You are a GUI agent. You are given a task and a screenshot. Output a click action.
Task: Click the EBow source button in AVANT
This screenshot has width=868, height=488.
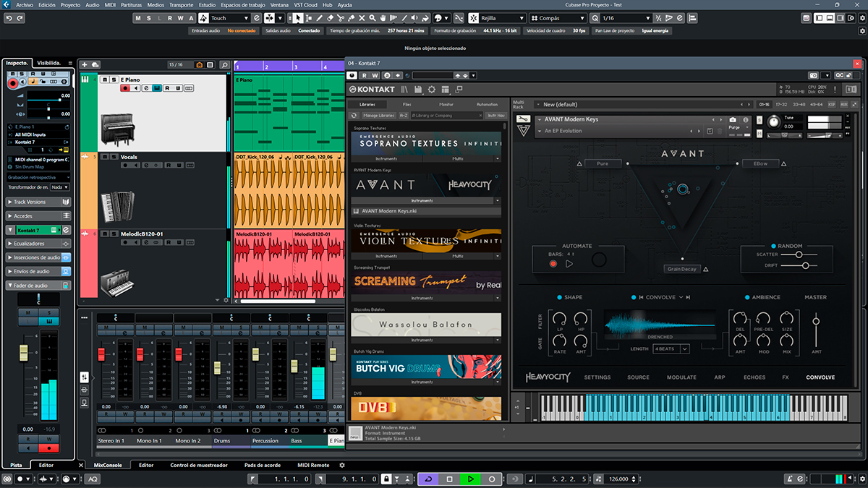click(759, 163)
